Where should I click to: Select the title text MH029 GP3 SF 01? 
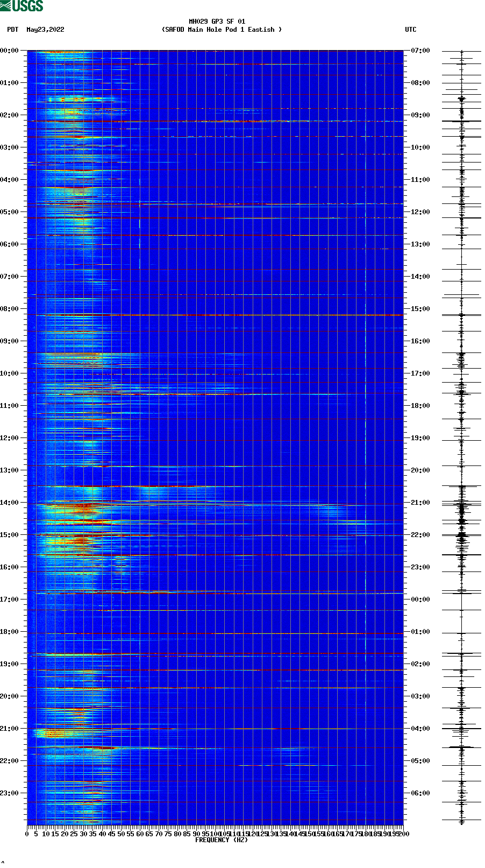pyautogui.click(x=217, y=22)
